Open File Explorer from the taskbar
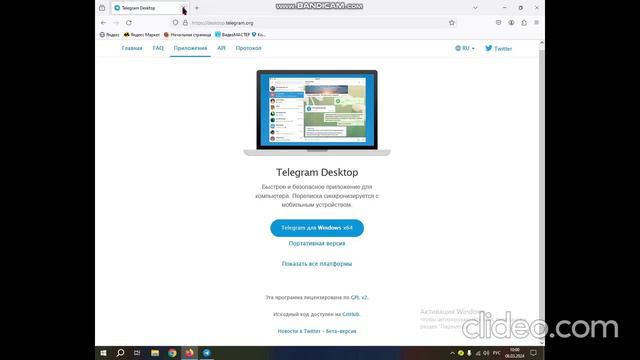This screenshot has height=360, width=640. click(155, 353)
